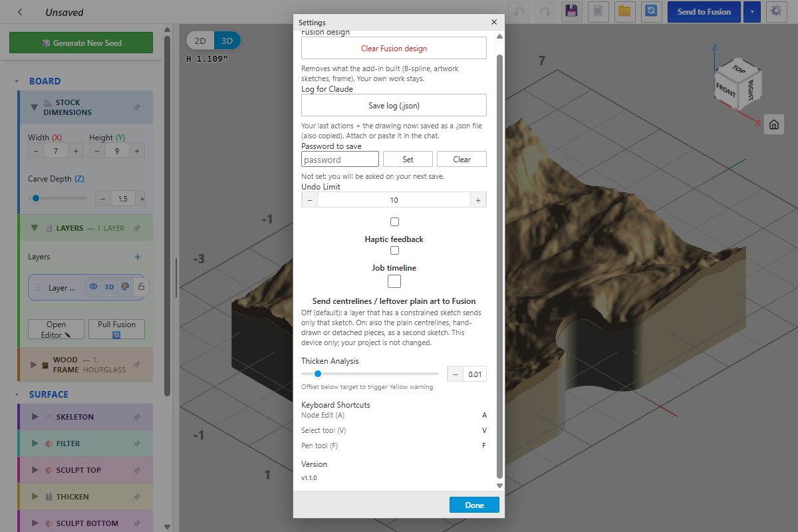Toggle the layer's eye visibility icon
The image size is (798, 532).
(x=93, y=287)
